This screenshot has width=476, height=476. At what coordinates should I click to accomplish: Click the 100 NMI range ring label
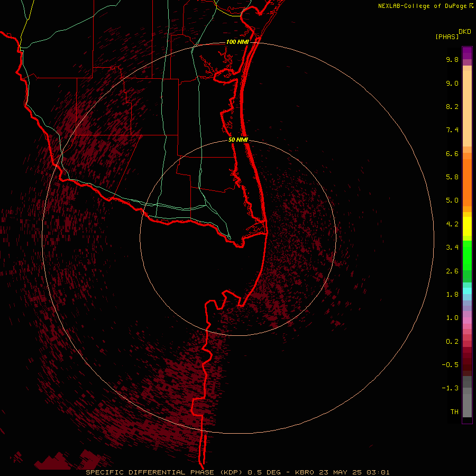tap(237, 42)
